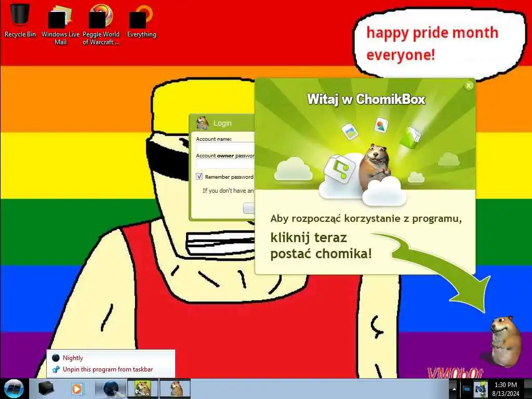Click the hamster mascot in the ChomikBox banner
Screen dimensions: 532x399
(x=375, y=166)
